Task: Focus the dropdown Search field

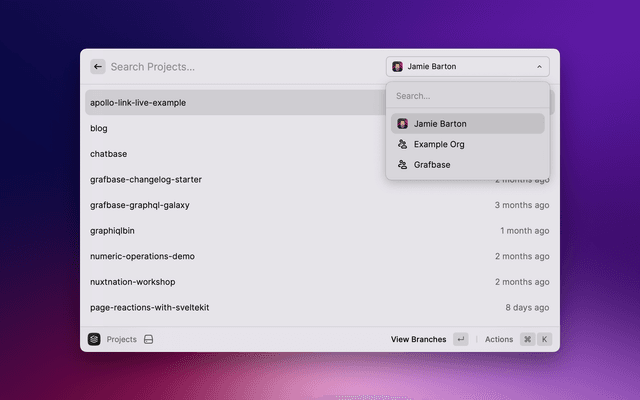Action: click(x=468, y=96)
